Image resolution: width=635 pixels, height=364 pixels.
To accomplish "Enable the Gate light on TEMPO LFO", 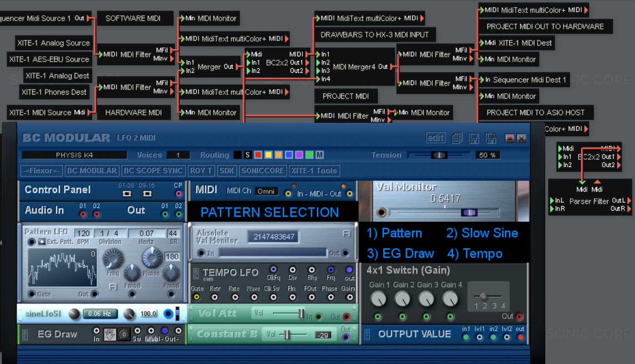I will tap(196, 297).
